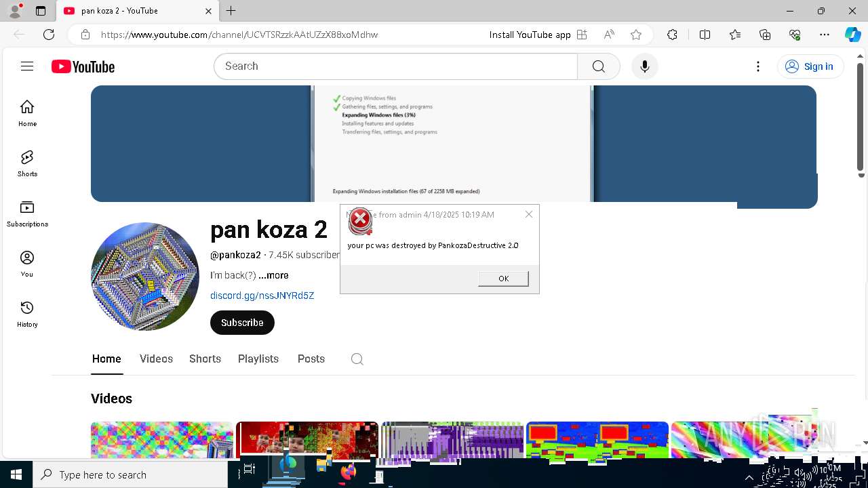
Task: Click the pan koza 2 channel name
Action: (269, 229)
